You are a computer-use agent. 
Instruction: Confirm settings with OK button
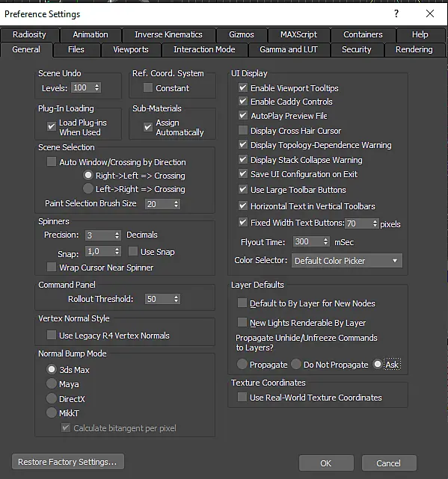pos(326,463)
